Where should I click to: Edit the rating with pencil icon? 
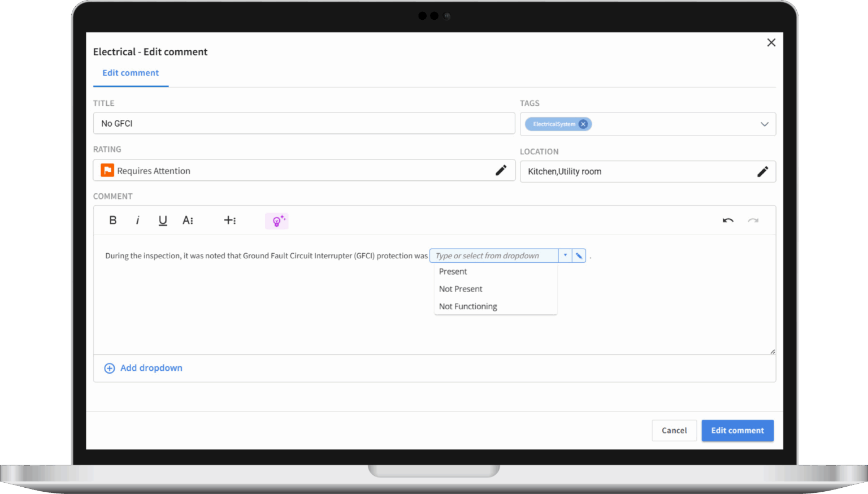point(501,171)
